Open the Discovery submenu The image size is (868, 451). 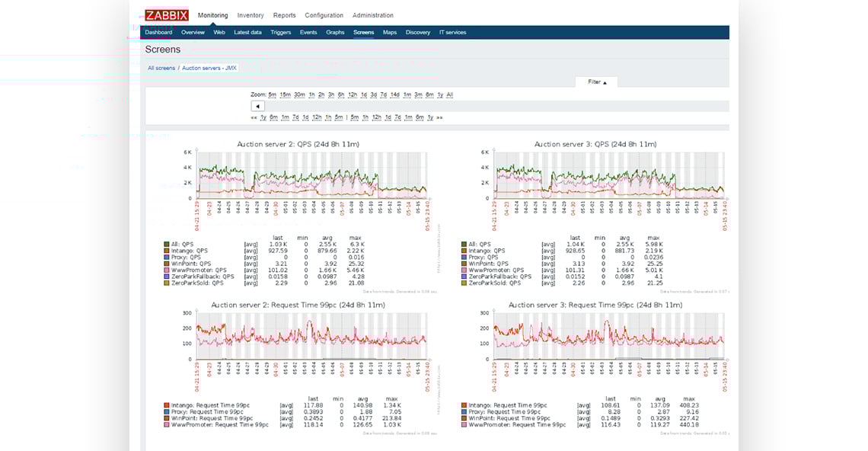pos(417,32)
